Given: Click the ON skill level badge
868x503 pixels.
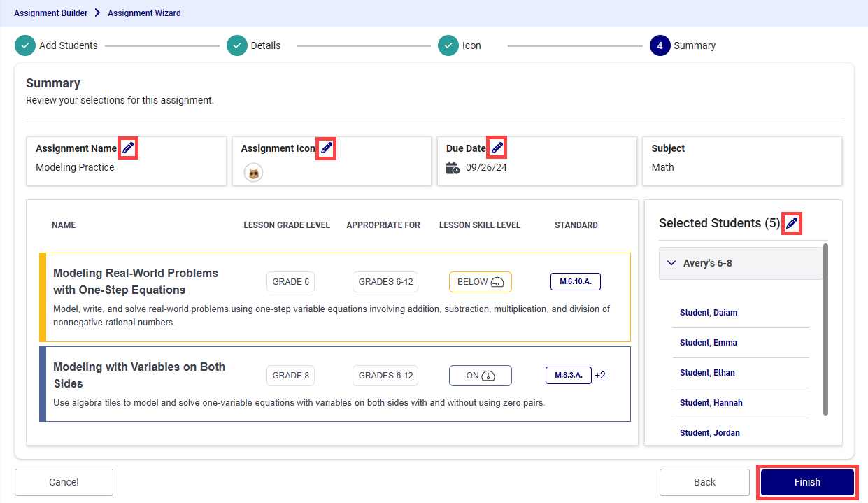Looking at the screenshot, I should pyautogui.click(x=481, y=376).
